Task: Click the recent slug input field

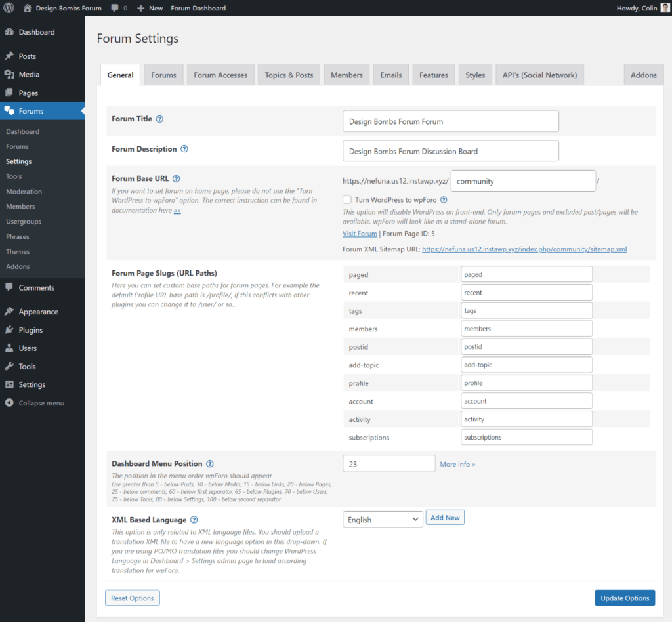Action: pos(526,292)
